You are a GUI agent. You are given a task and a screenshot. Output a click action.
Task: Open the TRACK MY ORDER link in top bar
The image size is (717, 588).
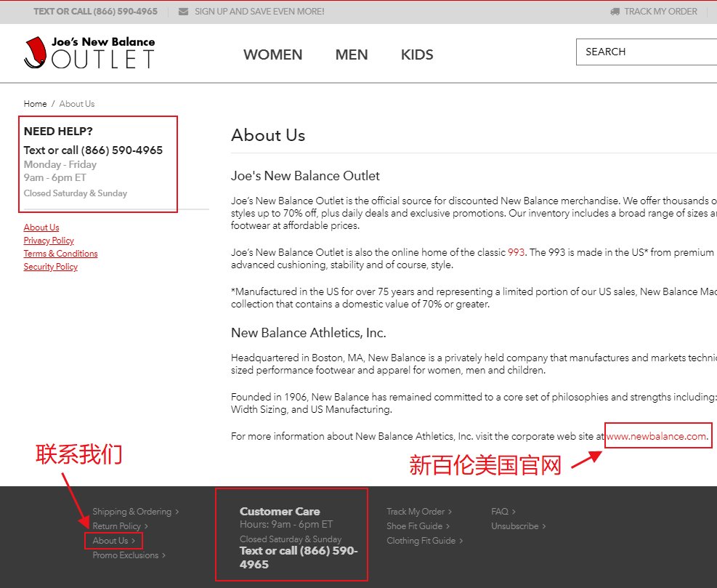pyautogui.click(x=661, y=12)
